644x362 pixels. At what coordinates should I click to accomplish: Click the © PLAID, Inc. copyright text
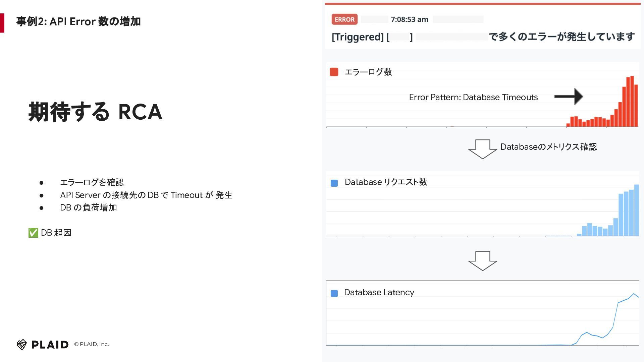pyautogui.click(x=92, y=344)
